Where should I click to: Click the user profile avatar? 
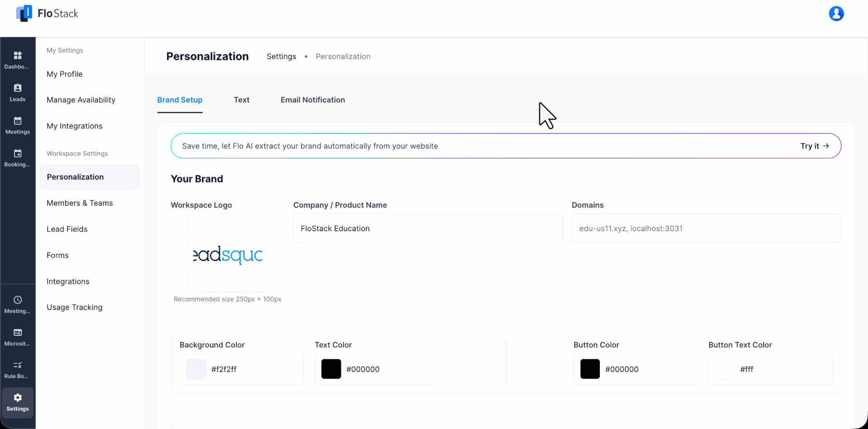tap(836, 14)
